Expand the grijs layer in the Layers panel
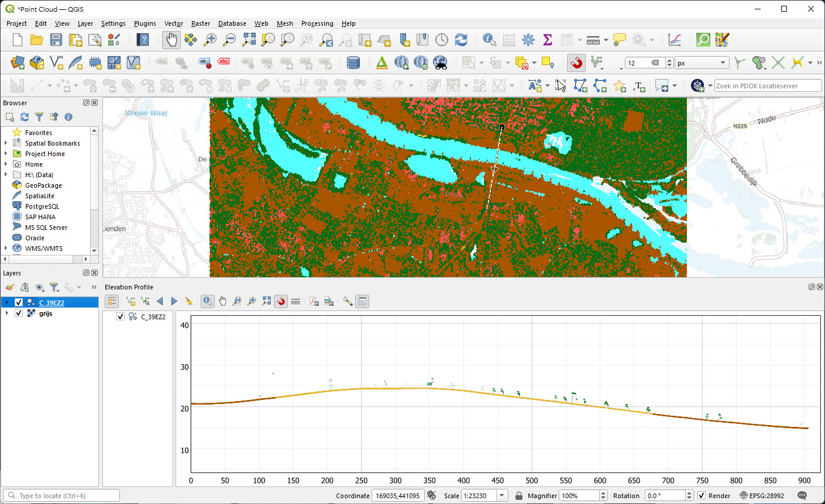This screenshot has height=504, width=825. click(6, 313)
